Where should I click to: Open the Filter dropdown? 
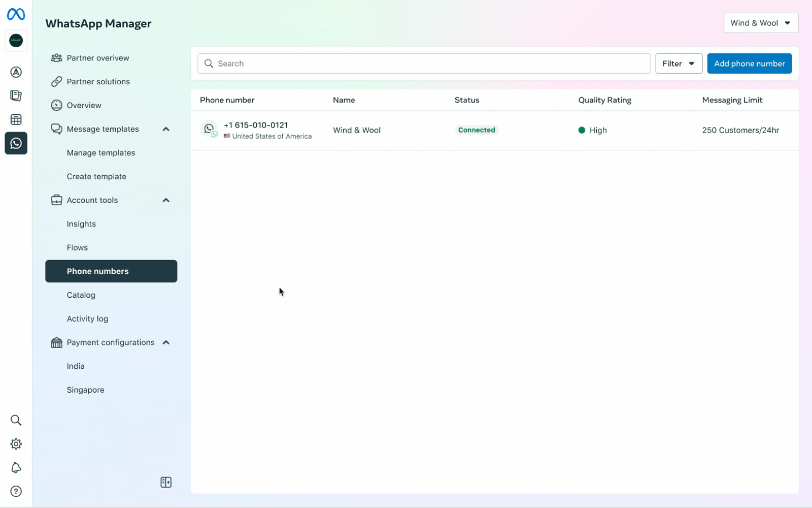pos(679,63)
